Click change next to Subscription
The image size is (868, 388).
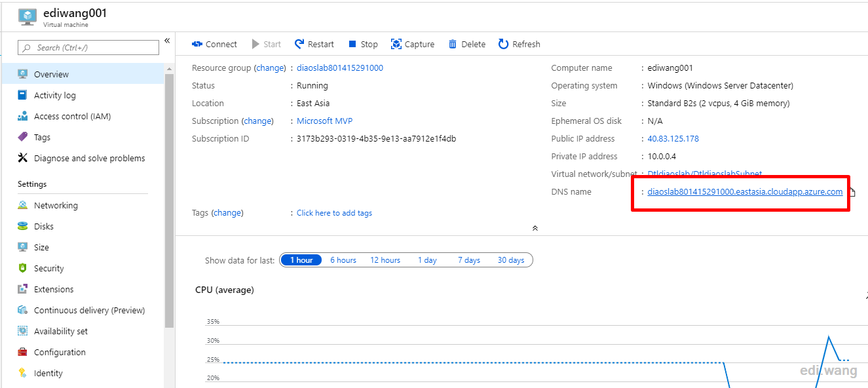pyautogui.click(x=257, y=121)
